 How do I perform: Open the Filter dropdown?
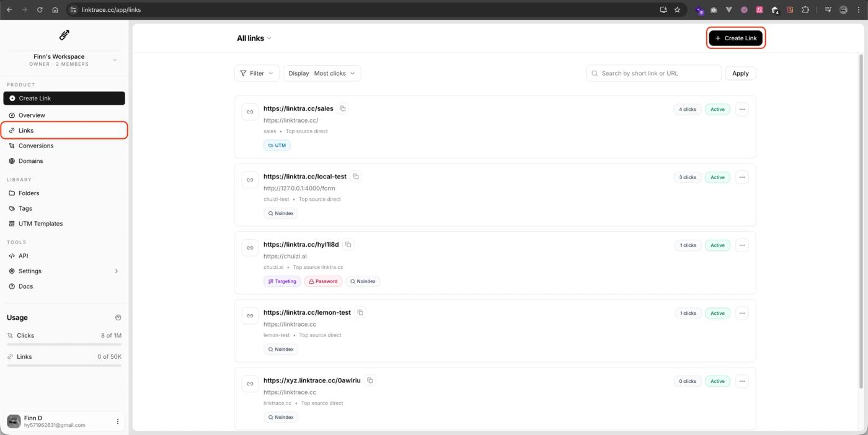pos(257,73)
